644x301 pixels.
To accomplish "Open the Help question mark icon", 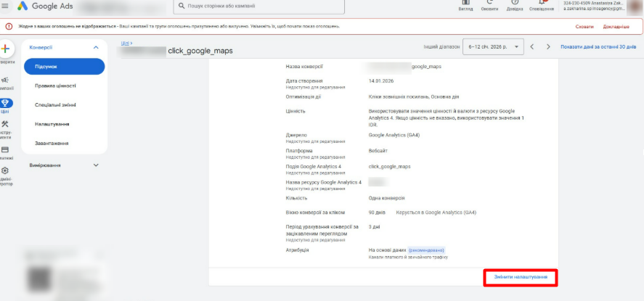I will click(514, 4).
